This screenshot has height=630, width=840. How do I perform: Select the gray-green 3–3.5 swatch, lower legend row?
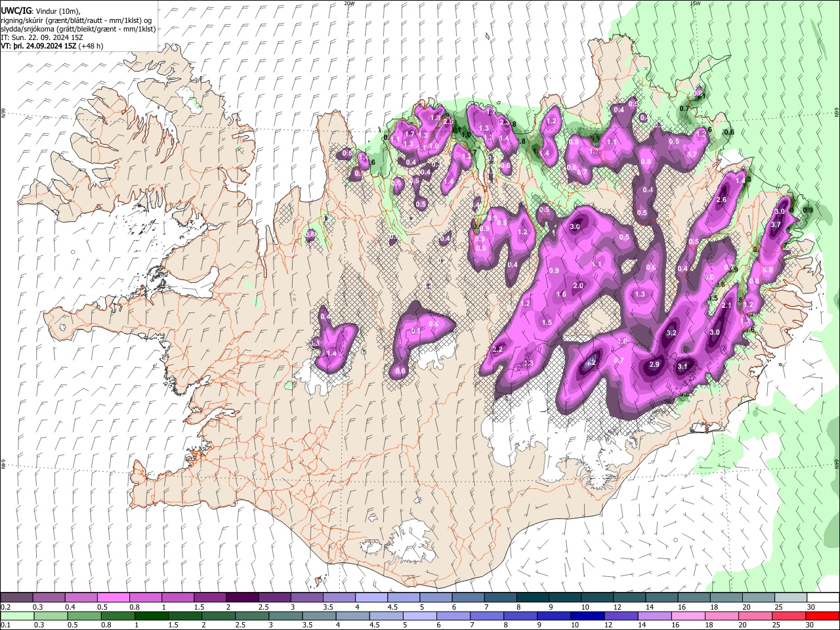pos(285,616)
